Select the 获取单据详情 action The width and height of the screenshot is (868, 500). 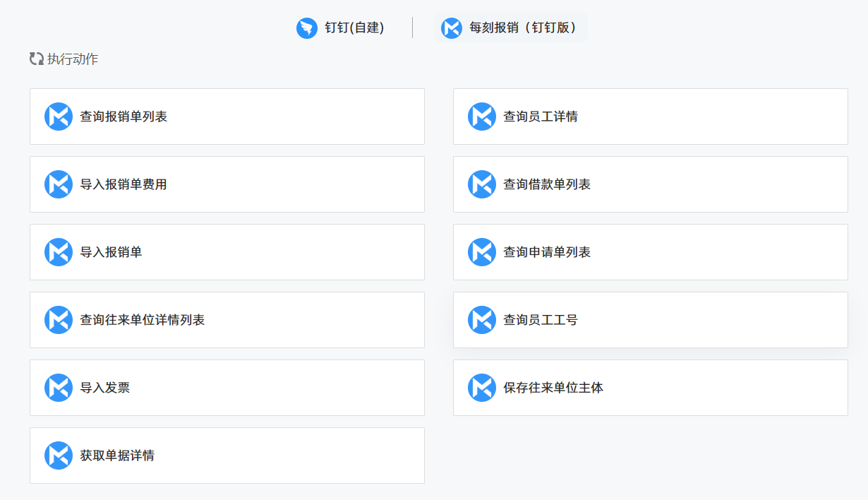coord(227,456)
